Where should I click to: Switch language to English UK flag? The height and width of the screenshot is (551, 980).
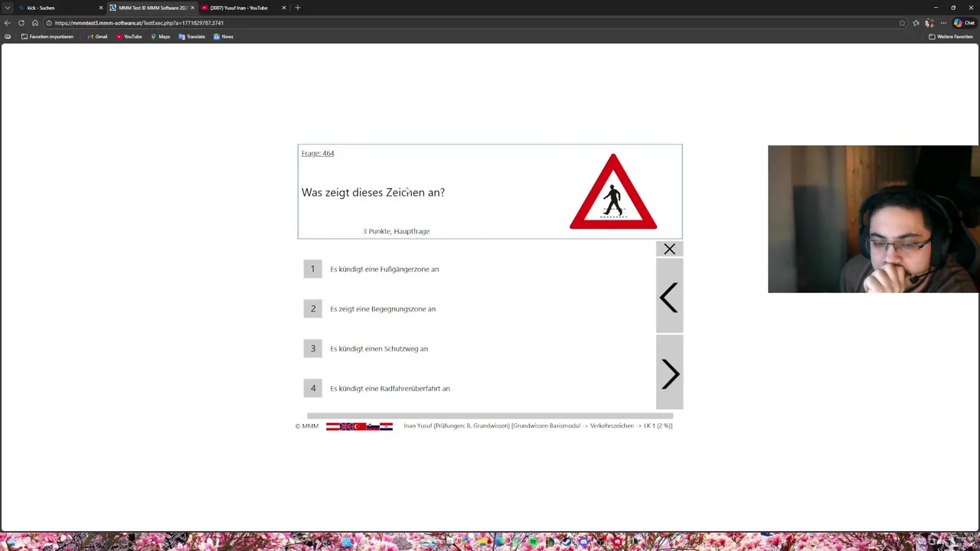(x=346, y=426)
